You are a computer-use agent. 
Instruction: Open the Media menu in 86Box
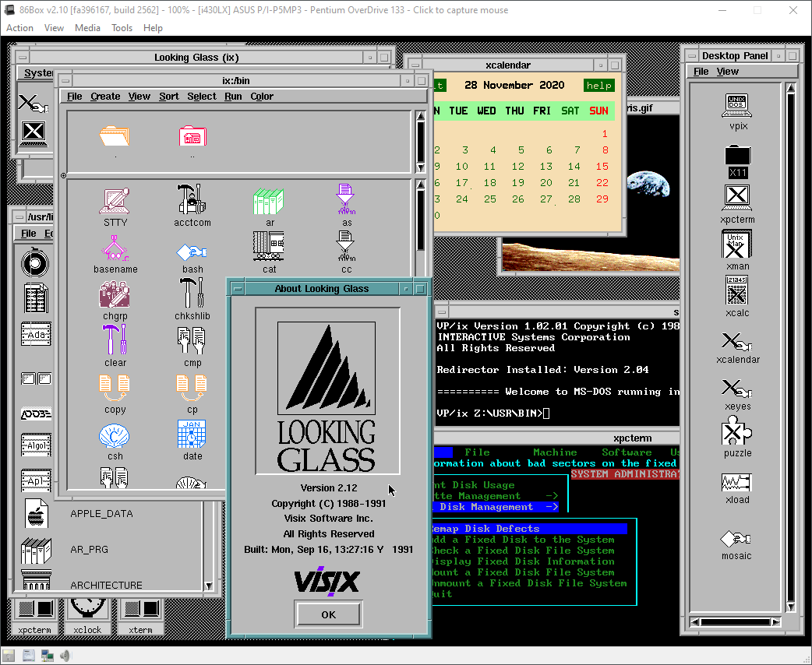click(87, 27)
